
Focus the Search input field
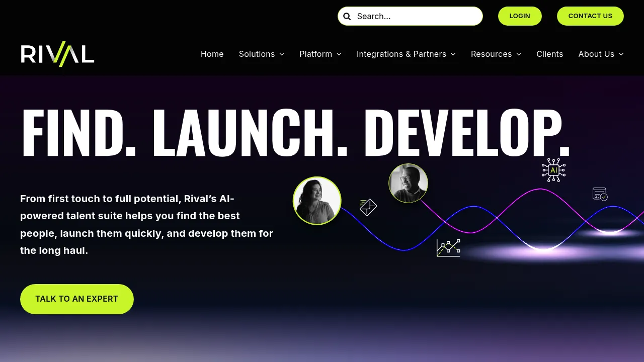pos(410,16)
